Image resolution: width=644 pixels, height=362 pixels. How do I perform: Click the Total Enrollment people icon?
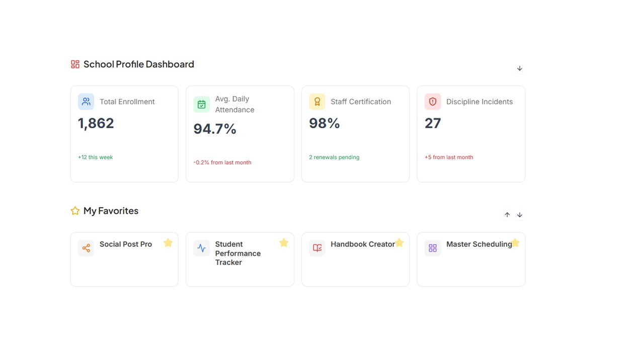86,102
